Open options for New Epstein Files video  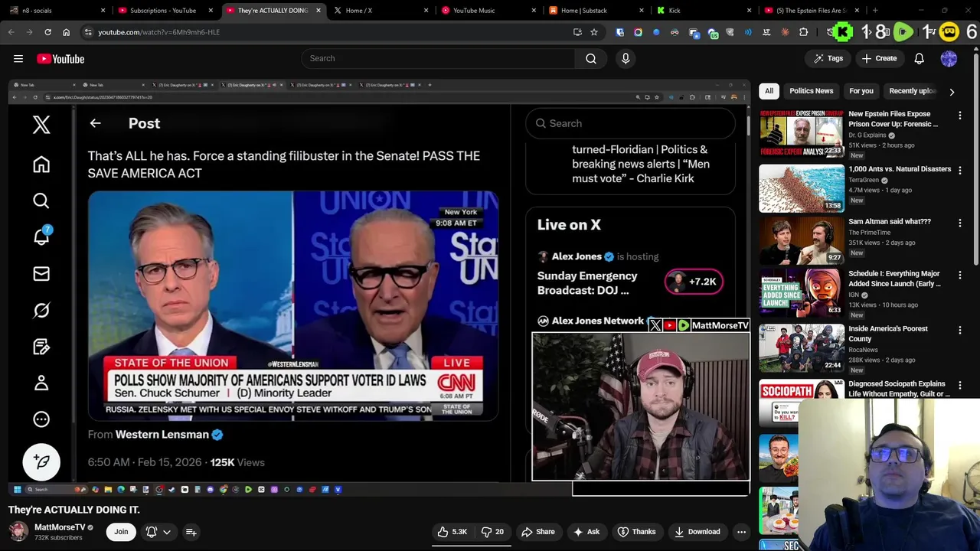[960, 116]
